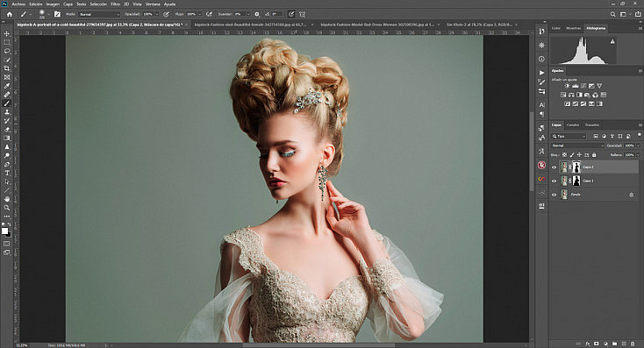
Task: Delete layer using trash icon
Action: (633, 344)
